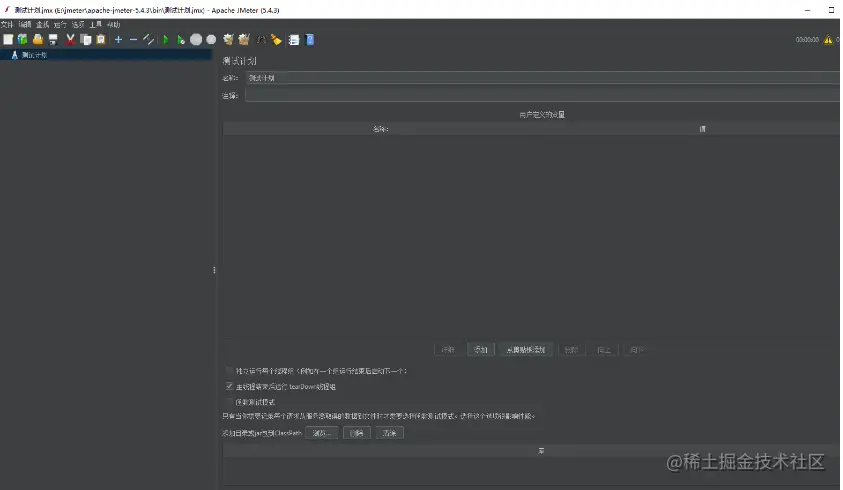Click 删除 button beside 从剪贴板添加
843x490 pixels.
(571, 350)
